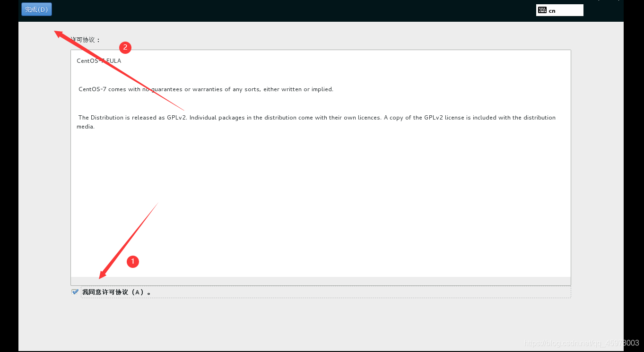This screenshot has height=352, width=644.
Task: Click the horizontal scrollbar under the license text
Action: coord(321,281)
